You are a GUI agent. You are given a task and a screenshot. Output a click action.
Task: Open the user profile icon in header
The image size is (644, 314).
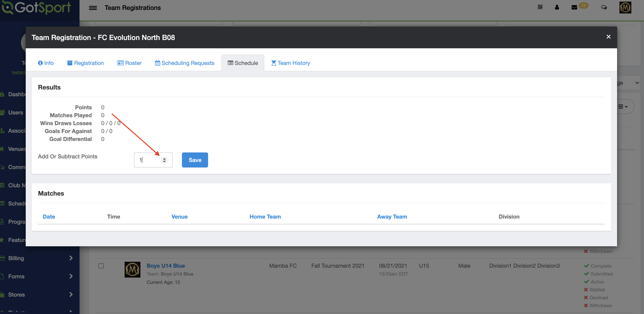pos(557,7)
